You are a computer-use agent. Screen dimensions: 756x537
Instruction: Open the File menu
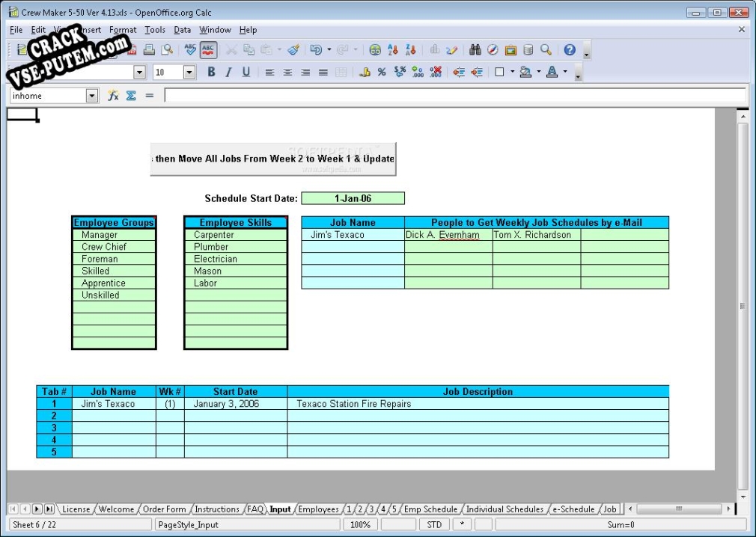point(16,30)
